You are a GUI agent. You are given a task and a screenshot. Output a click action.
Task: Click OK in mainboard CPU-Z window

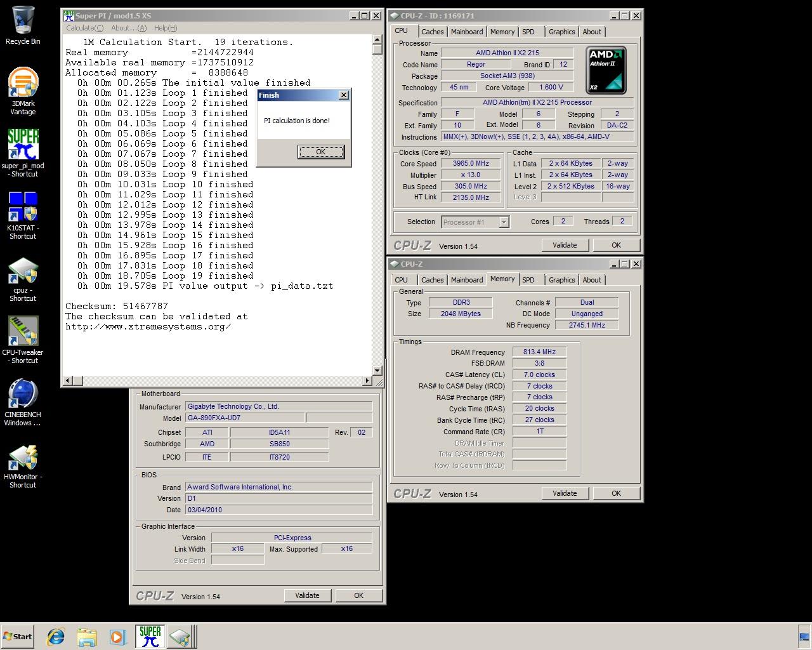point(358,595)
